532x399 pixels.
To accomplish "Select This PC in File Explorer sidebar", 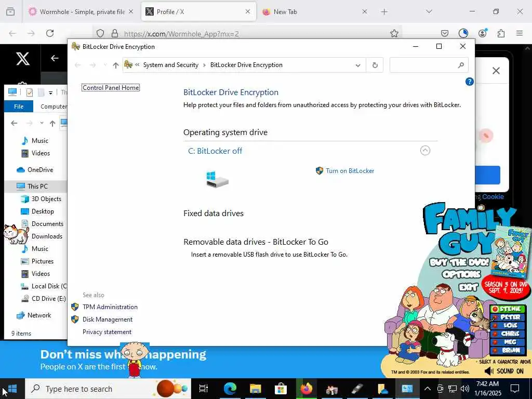I will (x=37, y=187).
